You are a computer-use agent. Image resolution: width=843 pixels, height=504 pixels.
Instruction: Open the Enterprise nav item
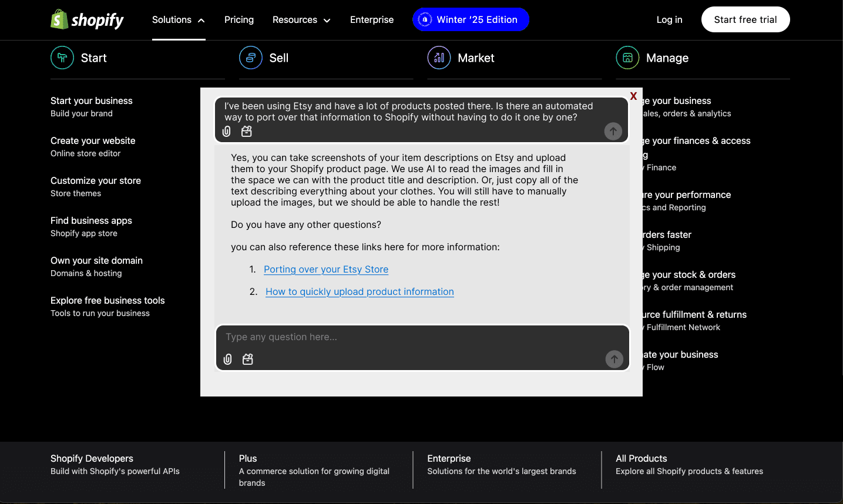click(x=372, y=19)
